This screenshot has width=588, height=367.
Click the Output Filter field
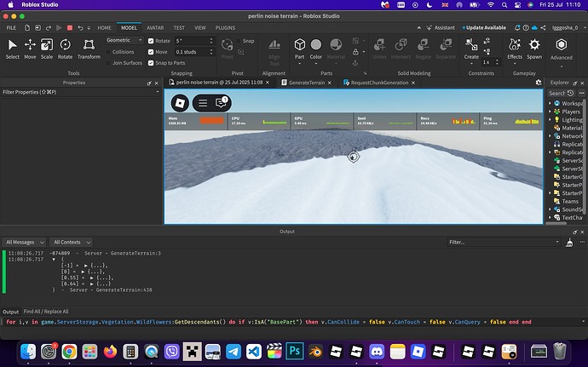[504, 242]
